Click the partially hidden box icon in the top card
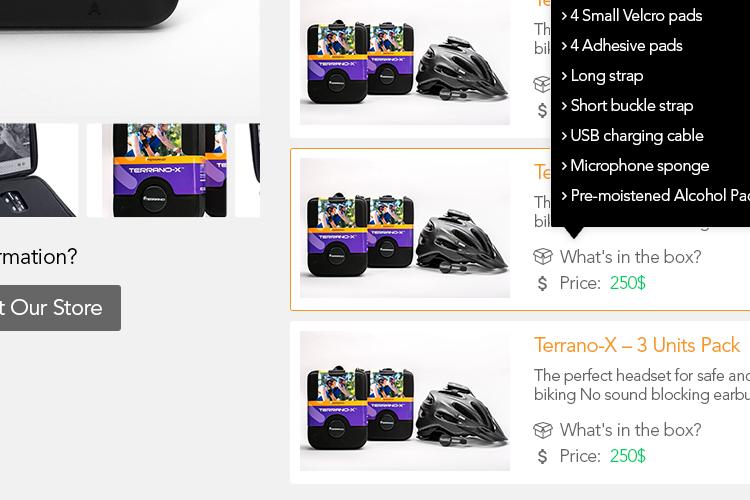 click(542, 84)
